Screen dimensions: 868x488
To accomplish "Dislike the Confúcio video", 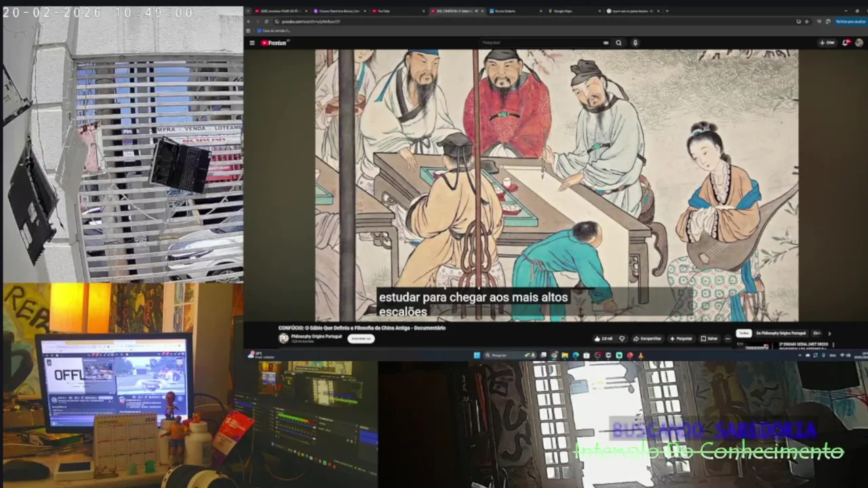I will point(622,338).
